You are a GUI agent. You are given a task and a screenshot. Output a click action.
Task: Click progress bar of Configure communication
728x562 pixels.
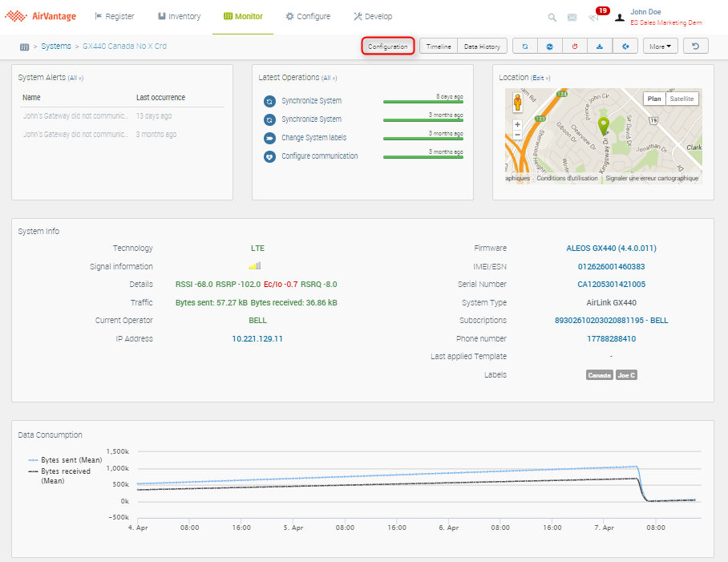(x=423, y=157)
